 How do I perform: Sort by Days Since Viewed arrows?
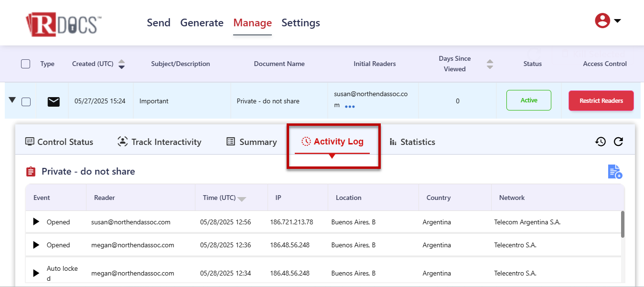coord(490,64)
